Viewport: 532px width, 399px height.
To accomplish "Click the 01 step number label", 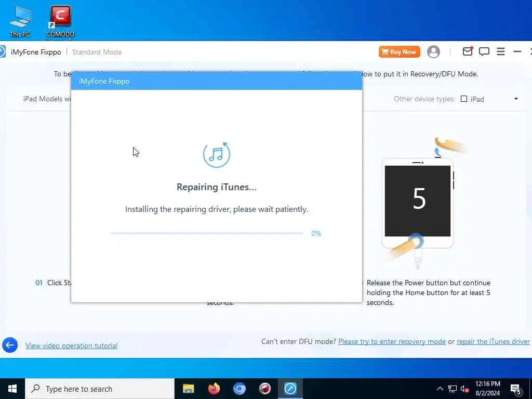I will pyautogui.click(x=39, y=283).
